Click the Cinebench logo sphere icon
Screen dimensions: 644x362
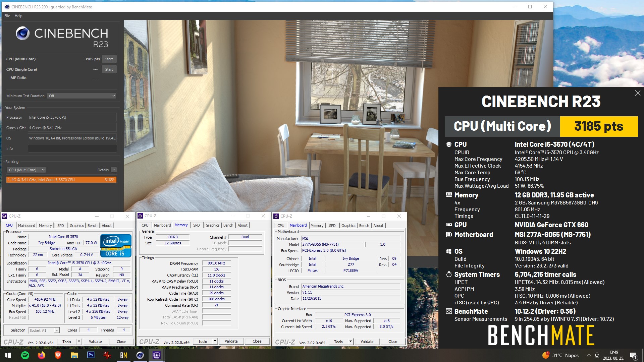tap(23, 34)
